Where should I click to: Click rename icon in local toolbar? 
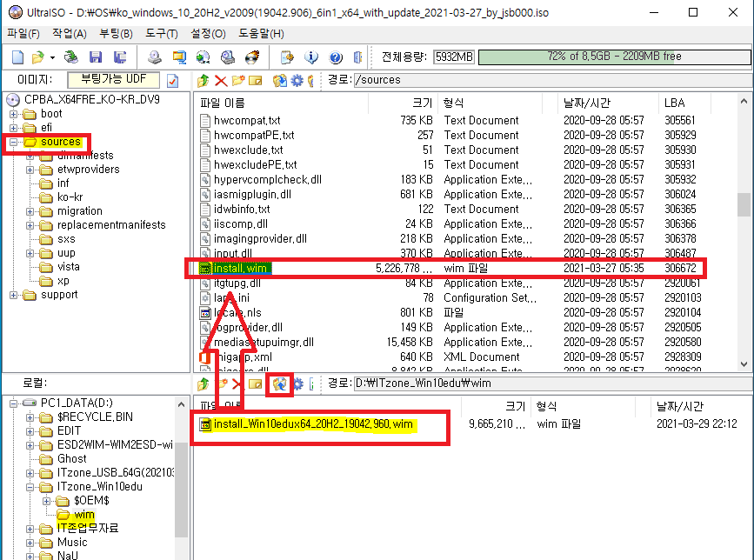256,383
